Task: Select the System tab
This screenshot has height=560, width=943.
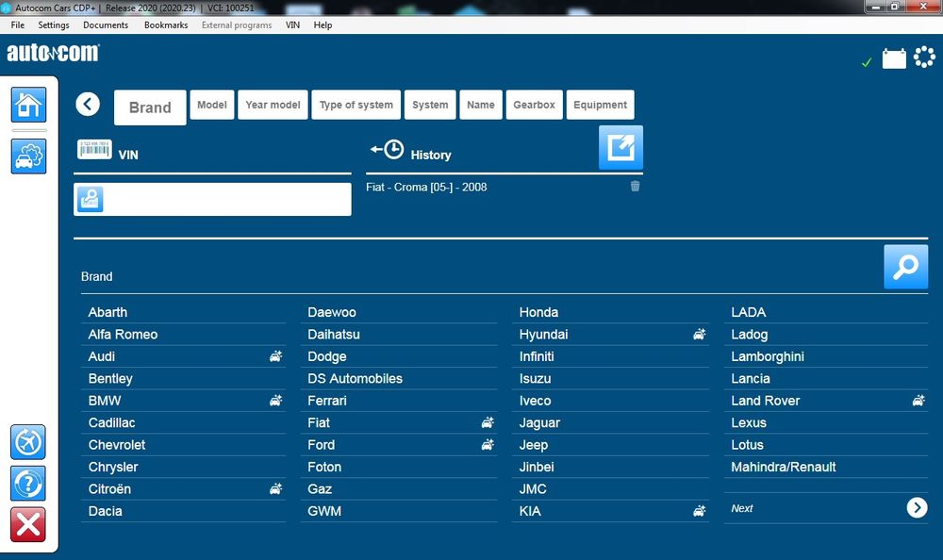Action: 430,105
